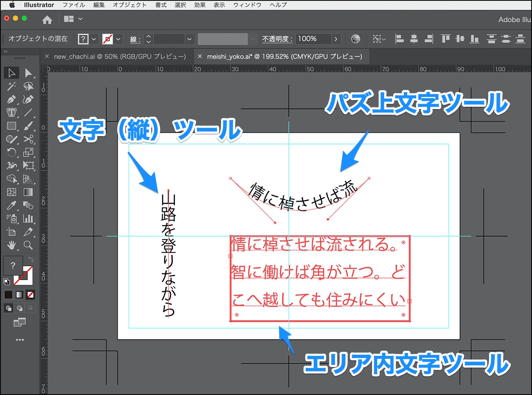Switch paint mode to Gradient
The image size is (532, 395).
[x=20, y=294]
